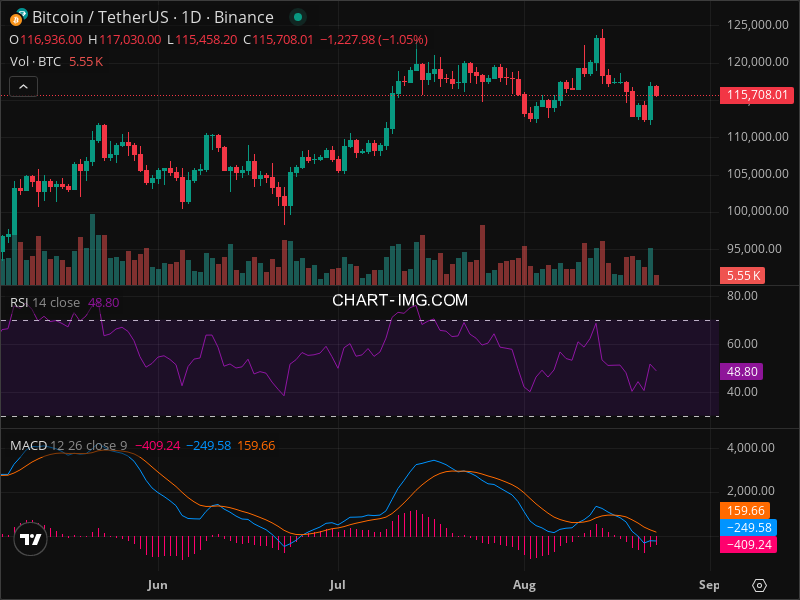
Task: Select the Vol · BTC indicator legend
Action: 35,62
